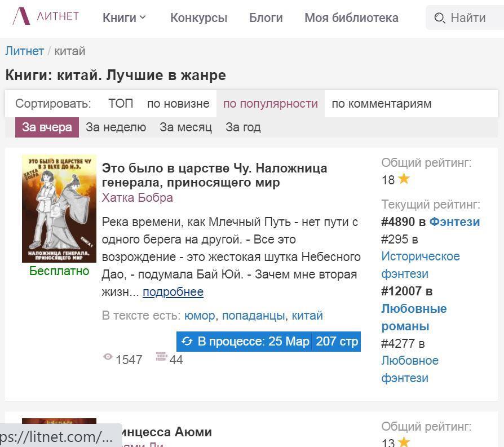Open the second book's cover thumbnail
Screen dimensions: 504x447
[59, 432]
